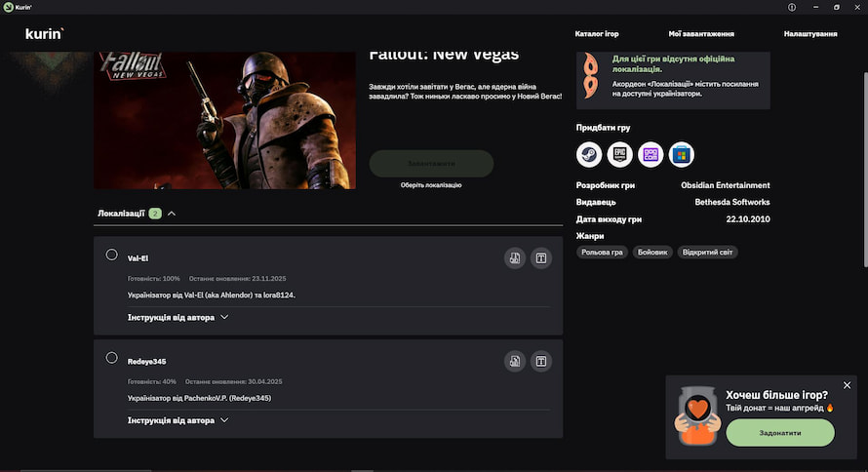Click the localizations count badge 2
The width and height of the screenshot is (868, 472).
(155, 214)
